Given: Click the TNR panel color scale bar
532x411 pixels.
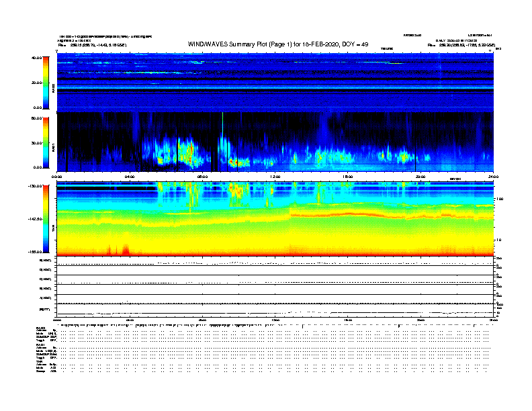Looking at the screenshot, I should click(46, 219).
